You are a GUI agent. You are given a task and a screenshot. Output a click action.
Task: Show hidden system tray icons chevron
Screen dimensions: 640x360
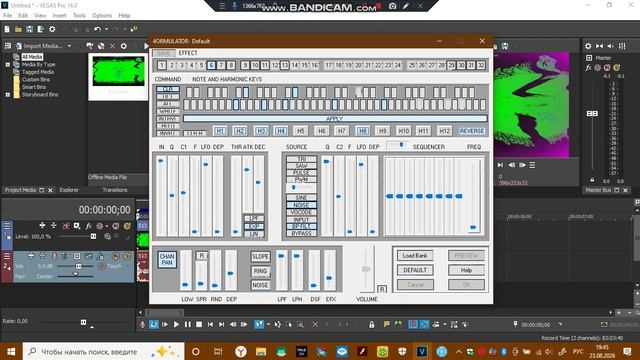click(458, 351)
